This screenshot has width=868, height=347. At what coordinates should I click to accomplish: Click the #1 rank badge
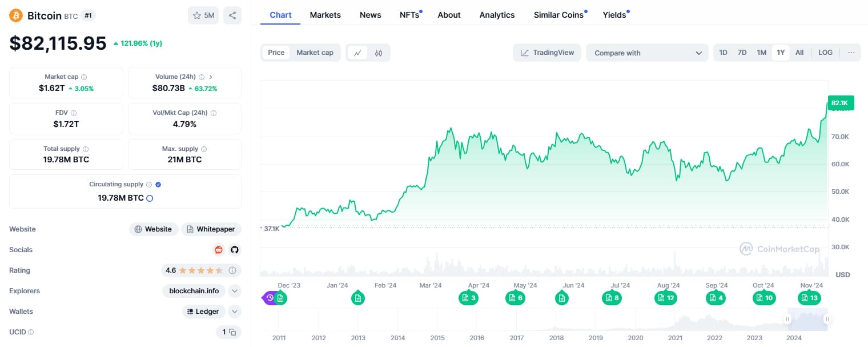pos(88,15)
